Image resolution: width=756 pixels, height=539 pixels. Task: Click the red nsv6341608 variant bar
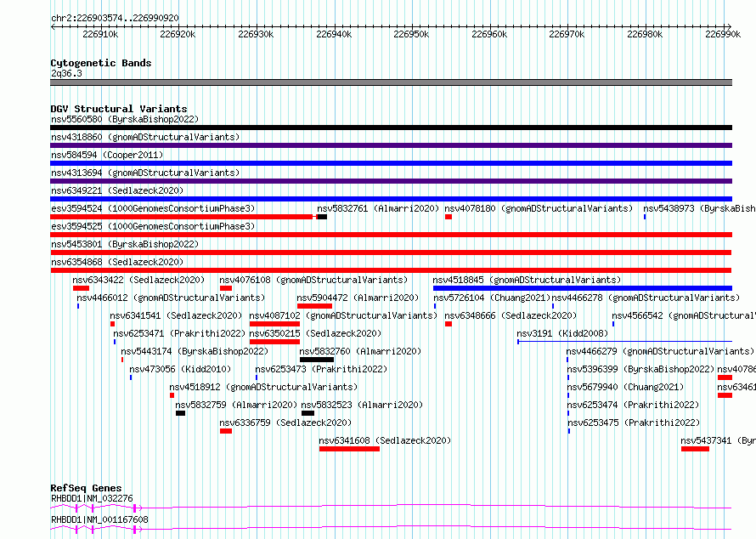[349, 449]
